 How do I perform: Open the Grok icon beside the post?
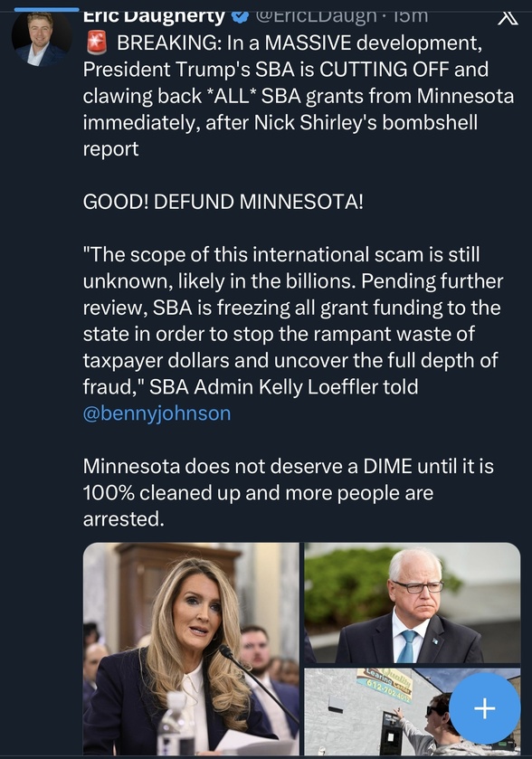tap(508, 17)
